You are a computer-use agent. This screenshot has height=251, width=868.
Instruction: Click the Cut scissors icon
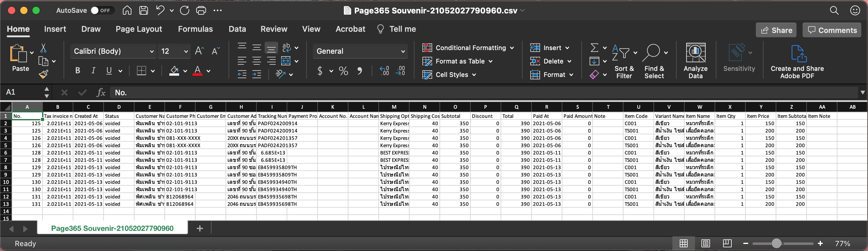pos(43,48)
